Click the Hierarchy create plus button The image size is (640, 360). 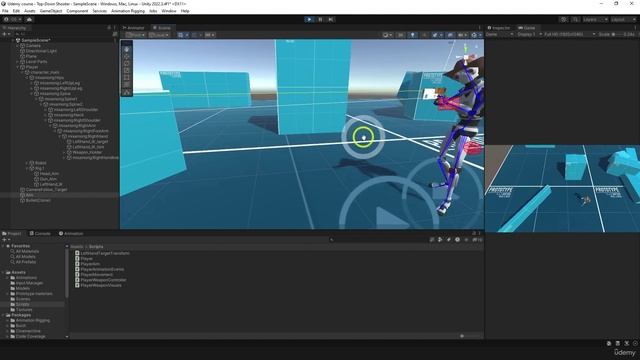pos(5,34)
